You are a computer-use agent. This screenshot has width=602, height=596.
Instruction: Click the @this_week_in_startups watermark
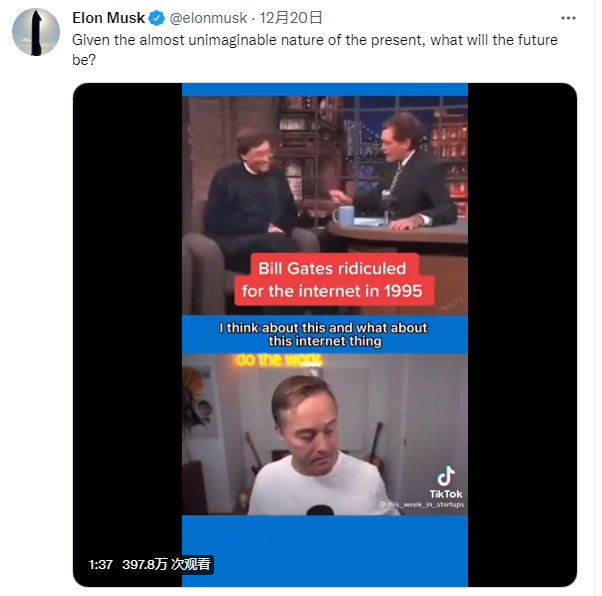click(421, 505)
